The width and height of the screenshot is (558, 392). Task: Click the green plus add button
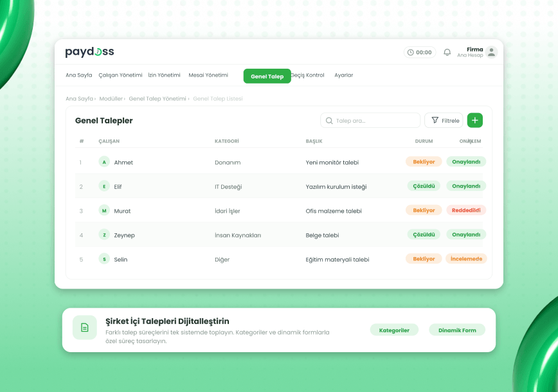tap(474, 120)
